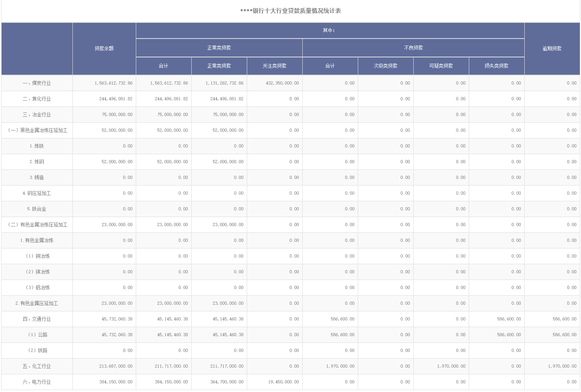Select the value 364,700,000.00 in 电力行业 row
This screenshot has width=581, height=392.
[x=227, y=382]
